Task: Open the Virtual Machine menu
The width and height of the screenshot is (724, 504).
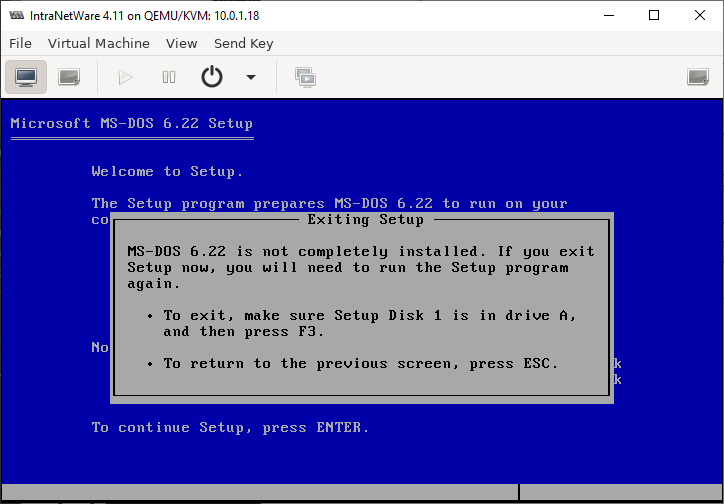Action: click(x=99, y=43)
